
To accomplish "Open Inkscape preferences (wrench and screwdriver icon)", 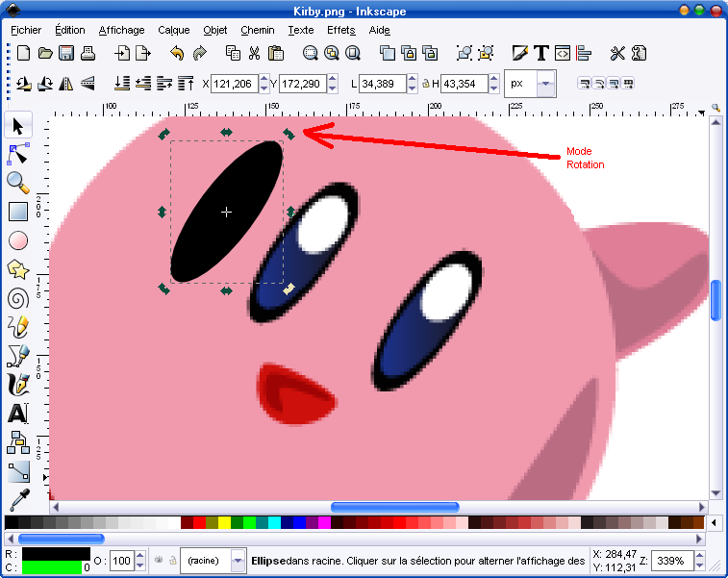I will [x=617, y=54].
